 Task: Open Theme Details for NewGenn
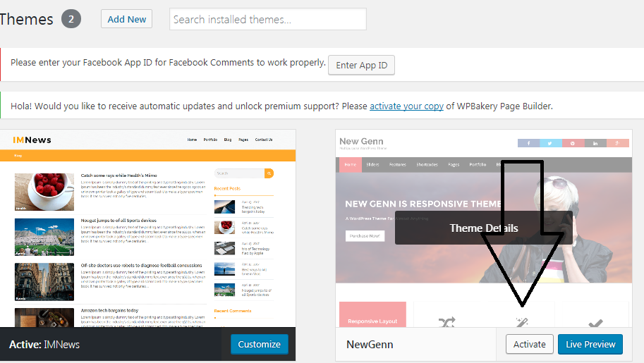484,228
